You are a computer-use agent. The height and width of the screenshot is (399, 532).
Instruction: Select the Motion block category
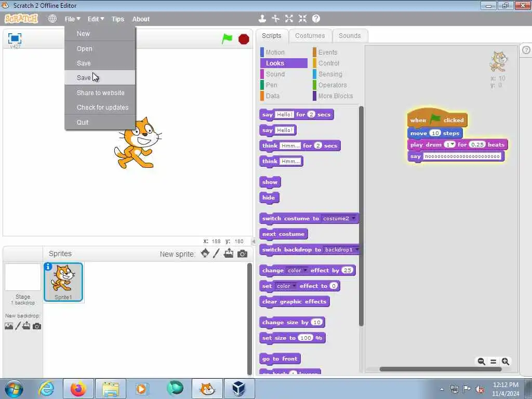pos(284,52)
